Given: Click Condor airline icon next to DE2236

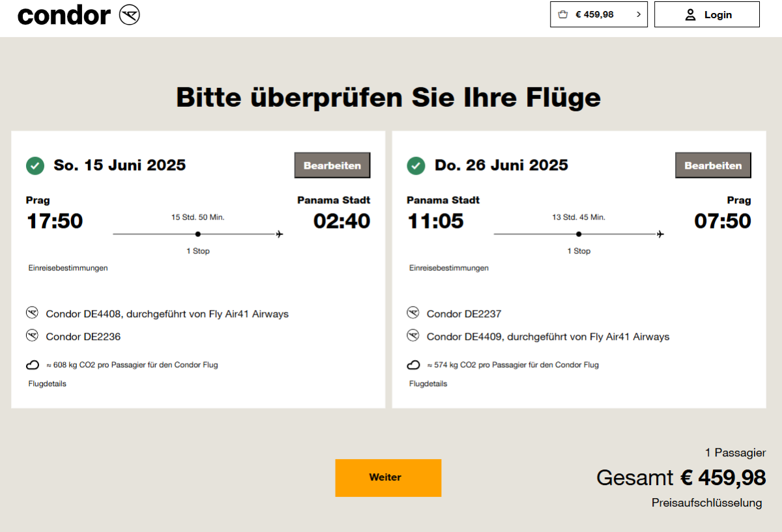Looking at the screenshot, I should (x=32, y=336).
